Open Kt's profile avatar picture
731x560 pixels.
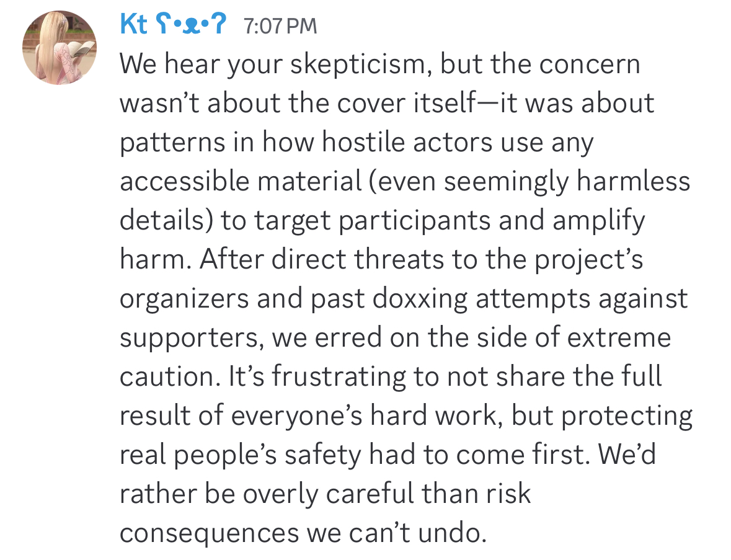click(x=60, y=48)
